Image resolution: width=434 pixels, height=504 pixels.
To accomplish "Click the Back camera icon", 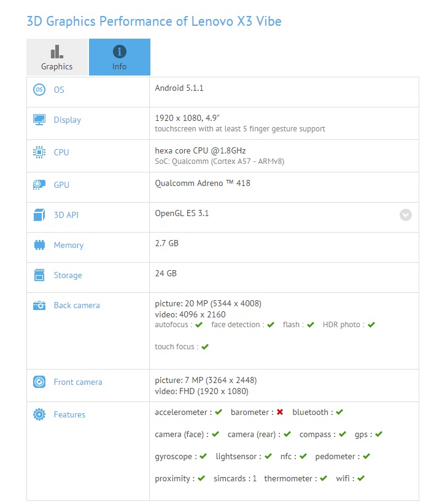I will coord(39,305).
